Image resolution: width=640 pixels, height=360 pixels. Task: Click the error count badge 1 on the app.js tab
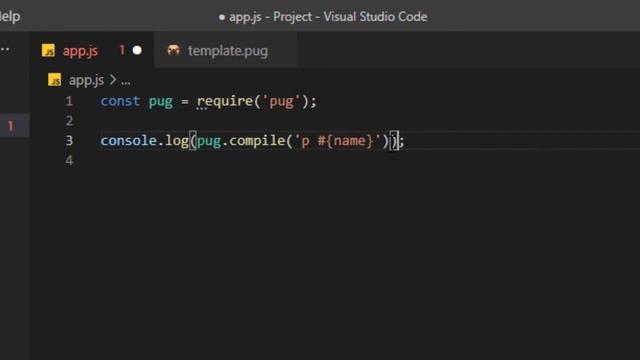point(122,50)
